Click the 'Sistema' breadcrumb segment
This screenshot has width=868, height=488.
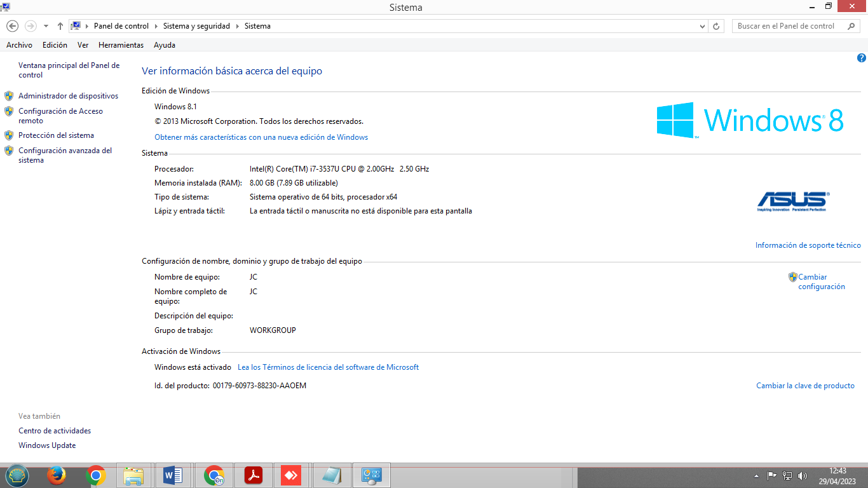257,26
